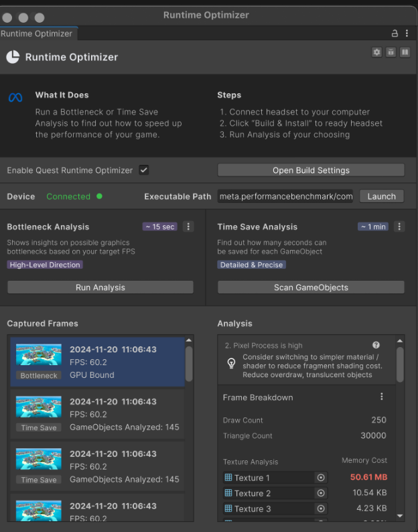Open Frame Breakdown three-dot options menu
418x532 pixels.
(382, 397)
